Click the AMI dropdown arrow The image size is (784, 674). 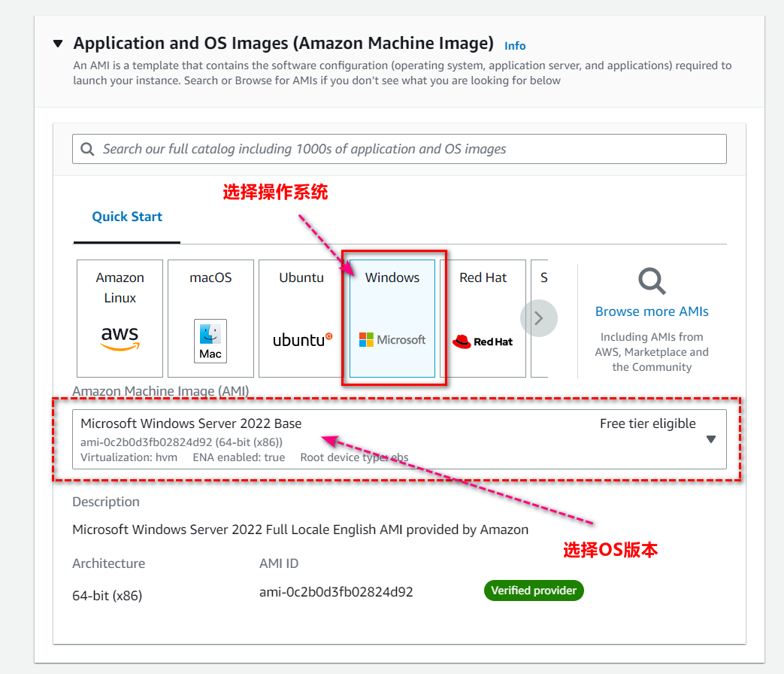pos(711,439)
